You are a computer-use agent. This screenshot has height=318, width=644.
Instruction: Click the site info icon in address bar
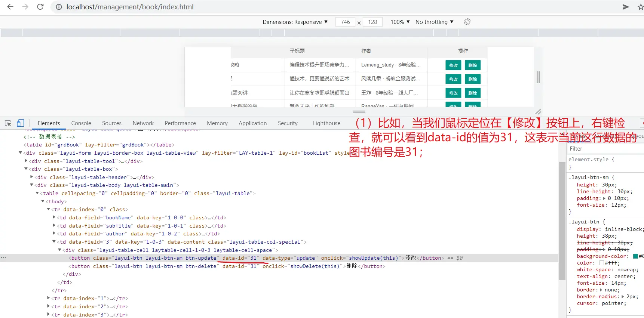pos(59,7)
